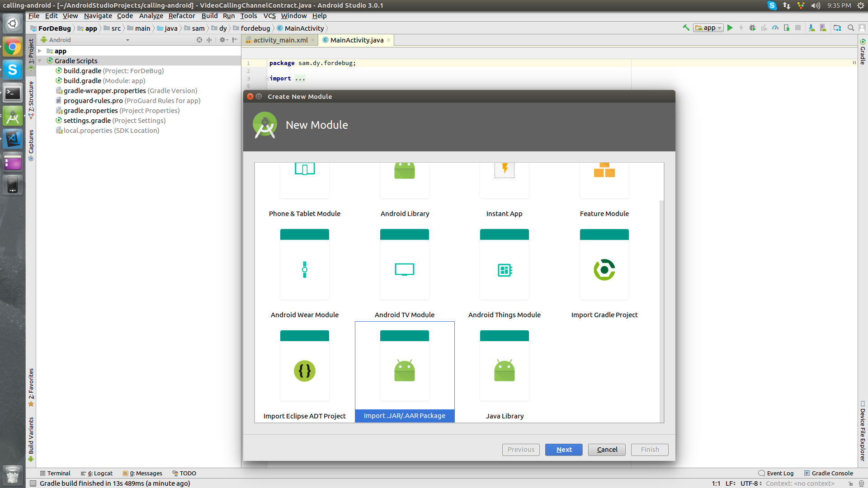868x488 pixels.
Task: Open the Skype icon in the system tray
Action: pyautogui.click(x=771, y=6)
